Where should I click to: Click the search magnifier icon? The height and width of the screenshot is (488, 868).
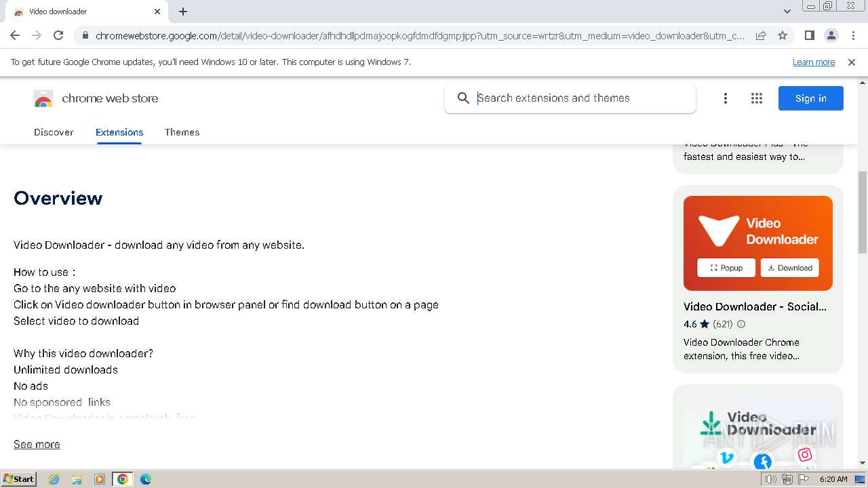click(463, 98)
